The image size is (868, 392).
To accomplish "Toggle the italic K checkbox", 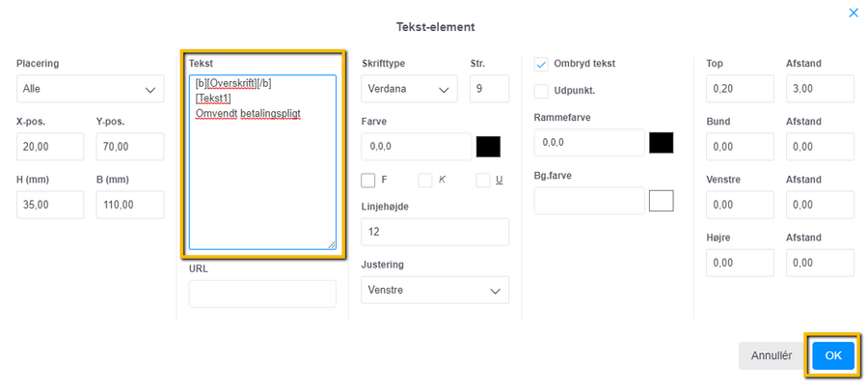I will click(x=425, y=181).
